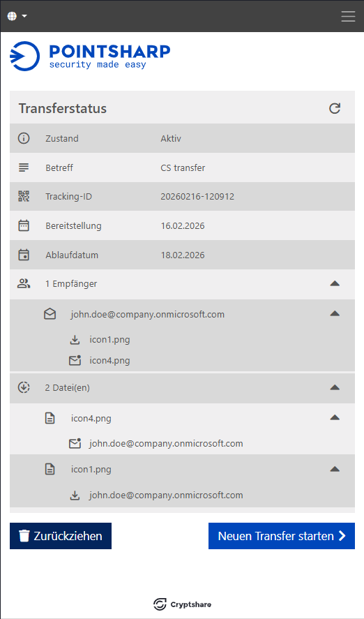Click the recipients people icon by 1 Empfänger
Image resolution: width=364 pixels, height=619 pixels.
(x=24, y=283)
